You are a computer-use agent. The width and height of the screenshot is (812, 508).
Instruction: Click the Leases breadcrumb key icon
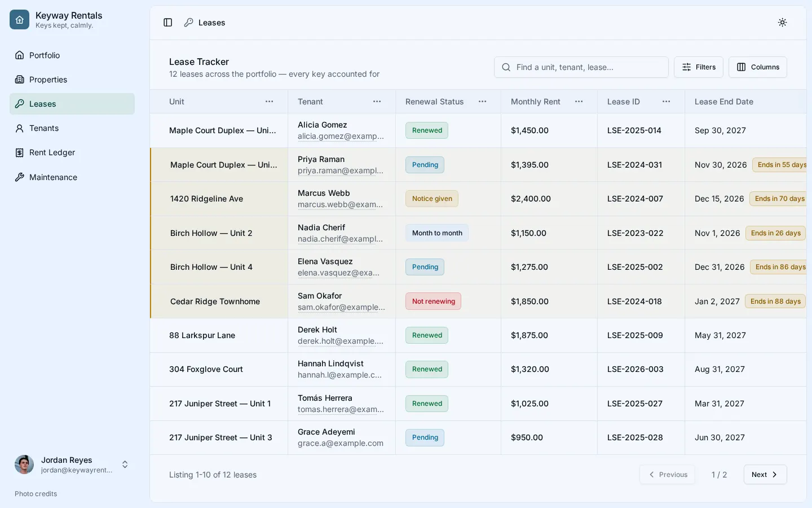189,23
